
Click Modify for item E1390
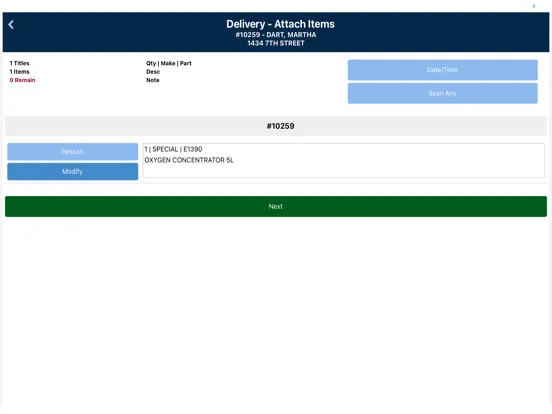[x=73, y=171]
